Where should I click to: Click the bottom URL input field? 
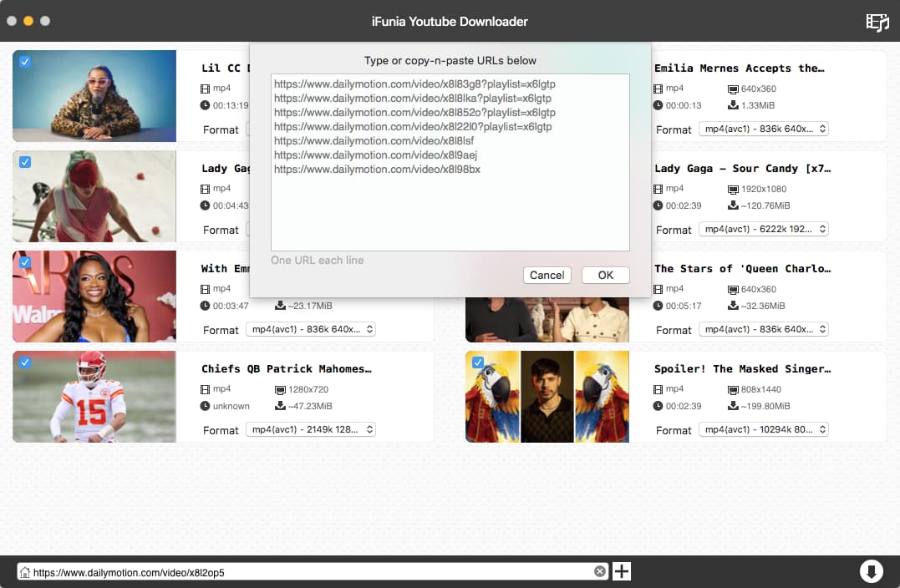pos(309,573)
